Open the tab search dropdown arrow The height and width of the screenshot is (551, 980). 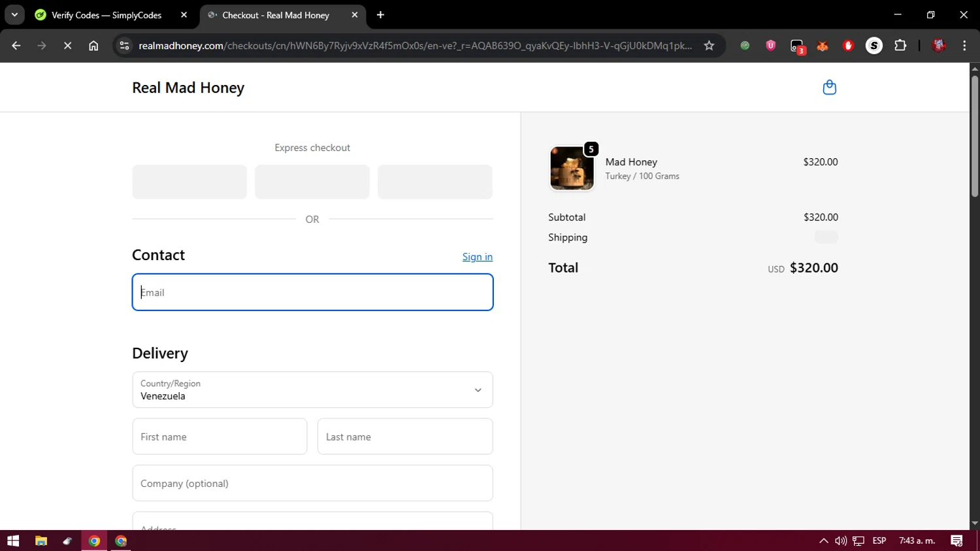[14, 15]
